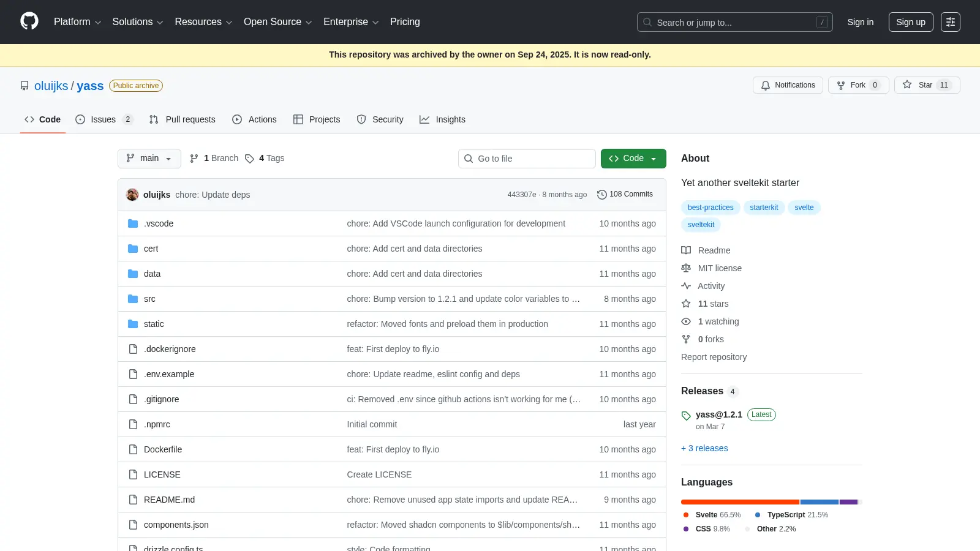980x551 pixels.
Task: Click the repository icon beside oluijks
Action: pyautogui.click(x=24, y=86)
